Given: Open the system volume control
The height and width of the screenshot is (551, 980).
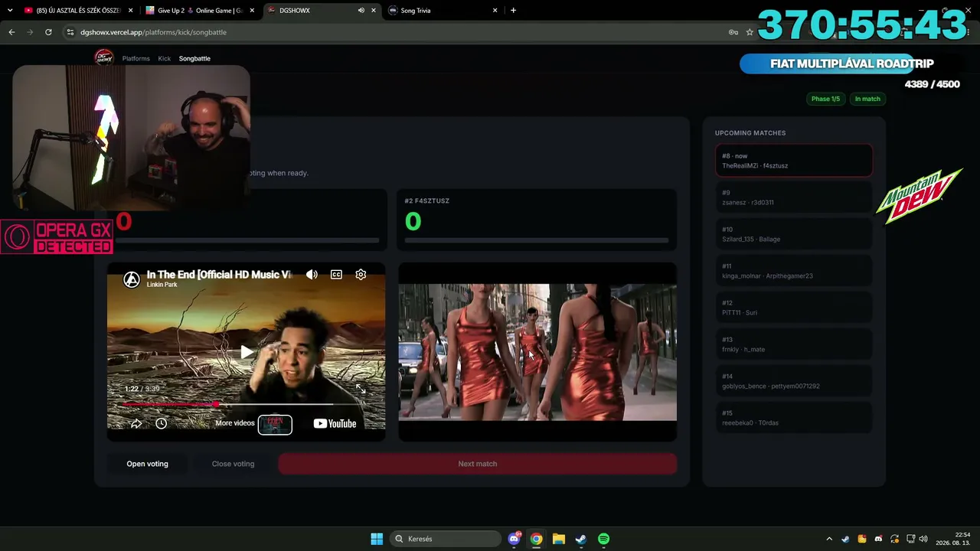Looking at the screenshot, I should pyautogui.click(x=923, y=539).
